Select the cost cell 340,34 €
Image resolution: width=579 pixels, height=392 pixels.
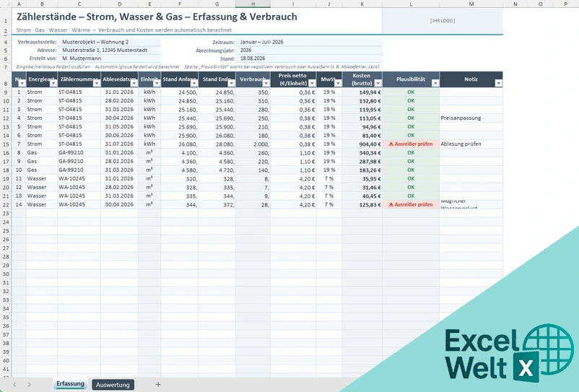click(362, 152)
